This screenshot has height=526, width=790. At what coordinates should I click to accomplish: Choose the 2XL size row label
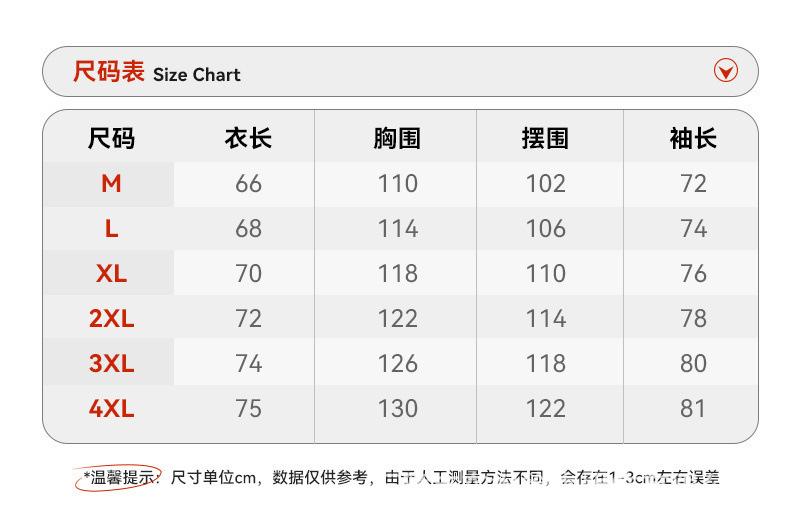click(111, 318)
